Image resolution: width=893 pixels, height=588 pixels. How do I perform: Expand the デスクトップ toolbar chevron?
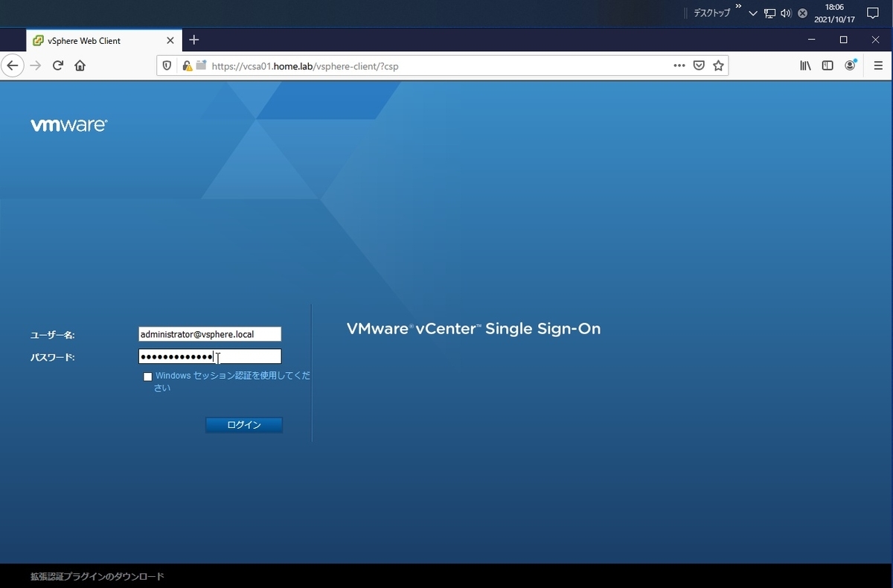(738, 7)
